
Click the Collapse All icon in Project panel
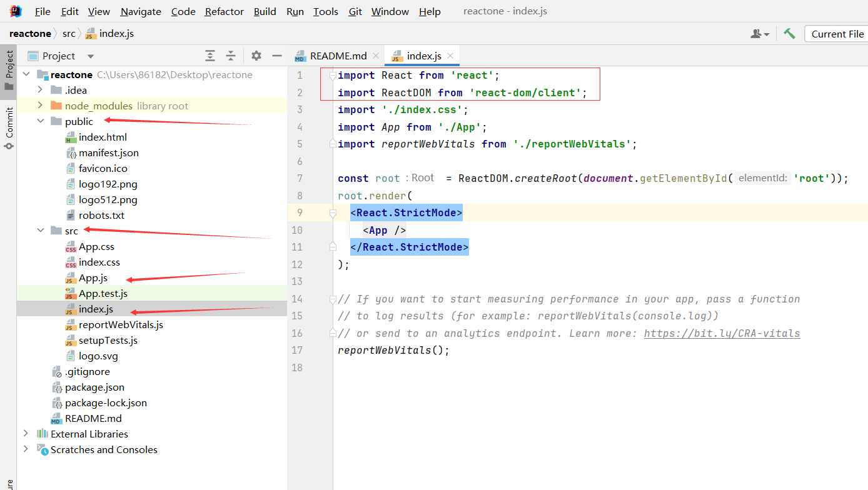231,56
